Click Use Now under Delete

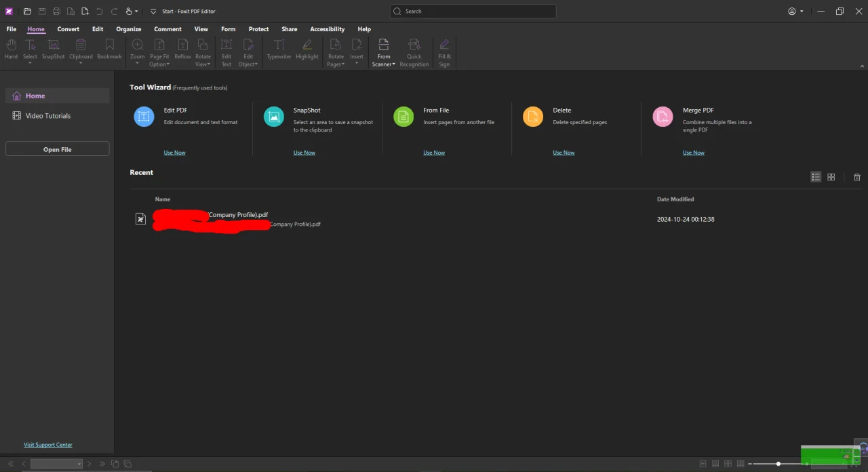coord(564,153)
